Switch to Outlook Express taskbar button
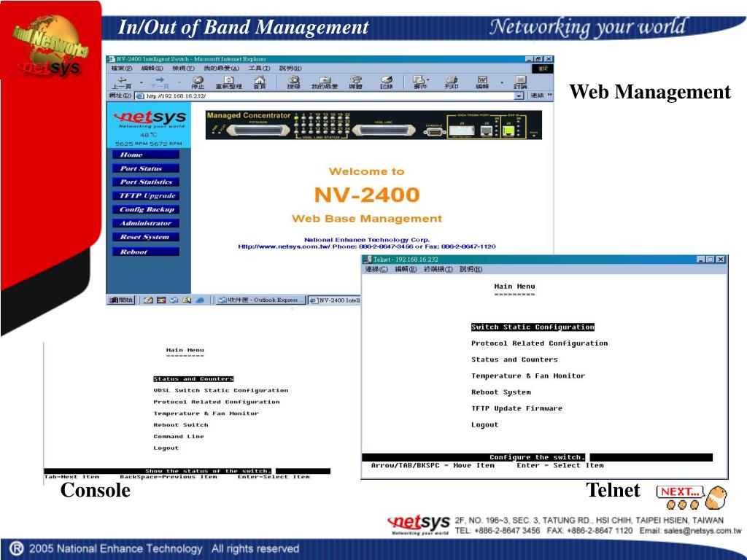 pos(260,300)
